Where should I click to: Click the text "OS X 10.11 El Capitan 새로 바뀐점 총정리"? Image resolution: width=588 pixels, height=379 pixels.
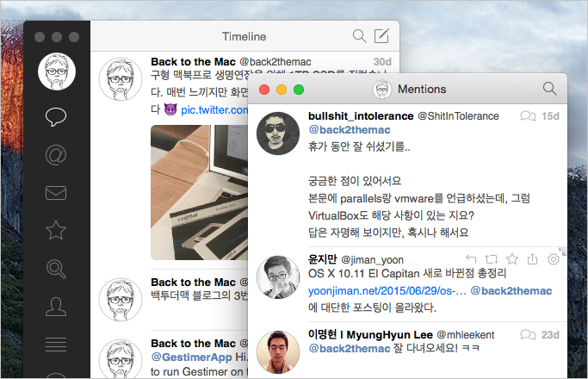tap(407, 273)
